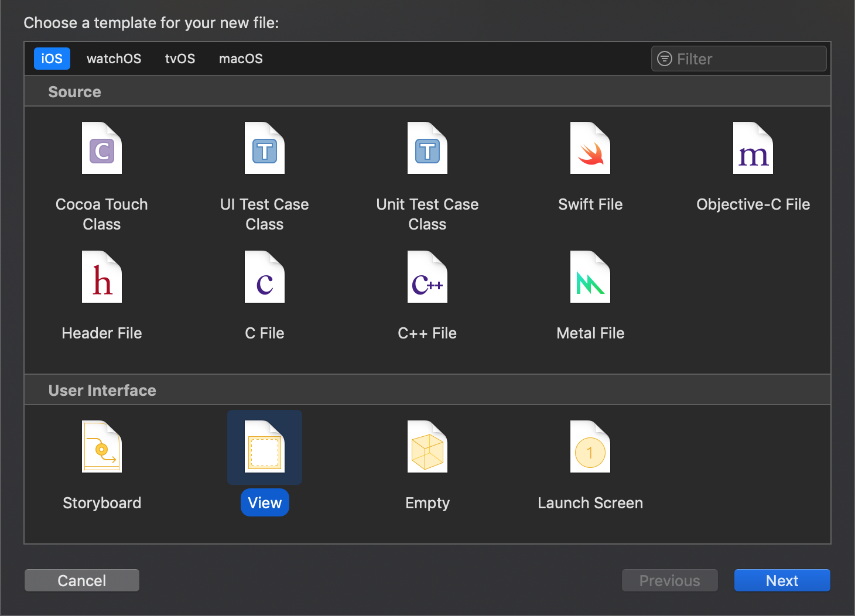Screen dimensions: 855x616
Task: Switch to the tvOS tab
Action: click(180, 59)
